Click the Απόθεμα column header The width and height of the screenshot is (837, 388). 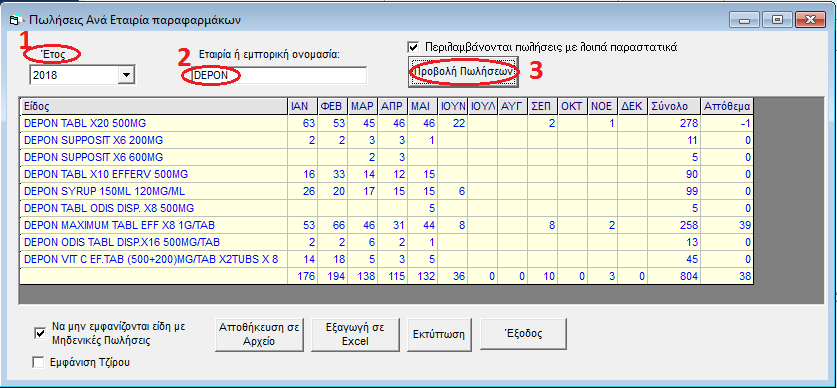coord(727,106)
